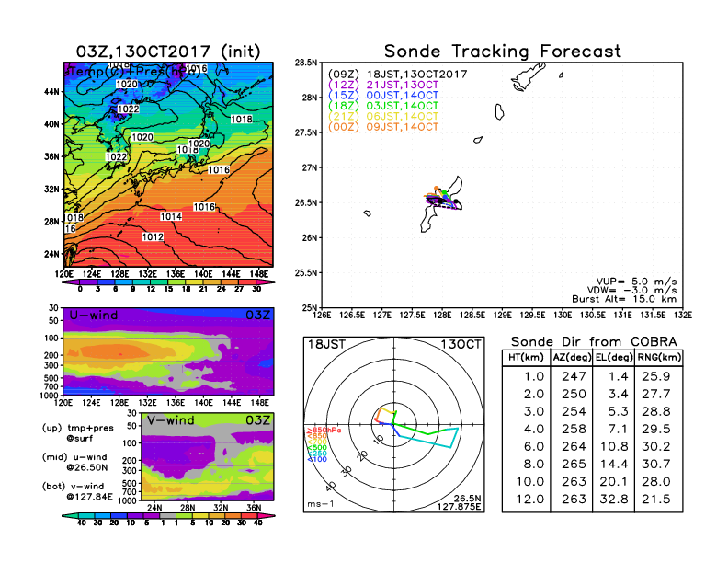
Task: Click the 'EL(deg)' column header
Action: tap(614, 357)
